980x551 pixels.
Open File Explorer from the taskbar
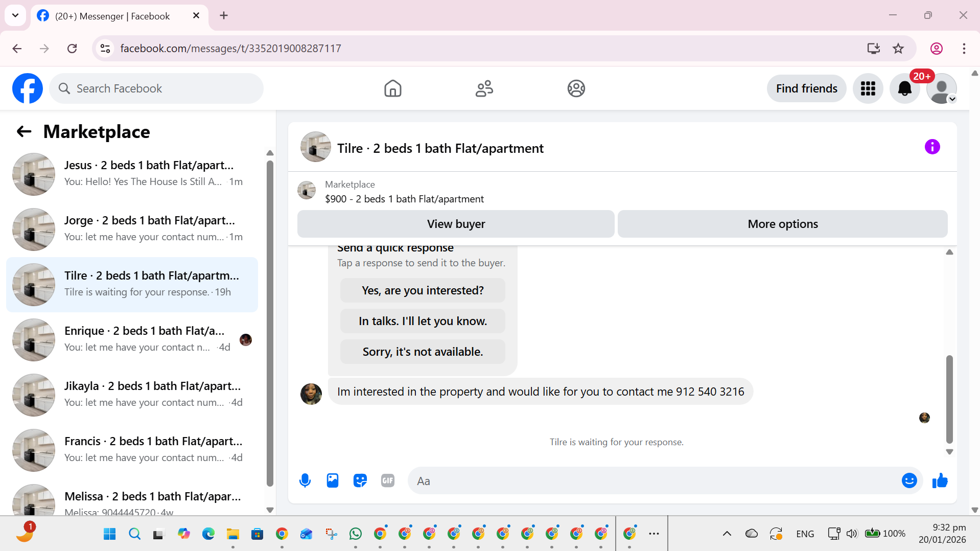pos(232,534)
